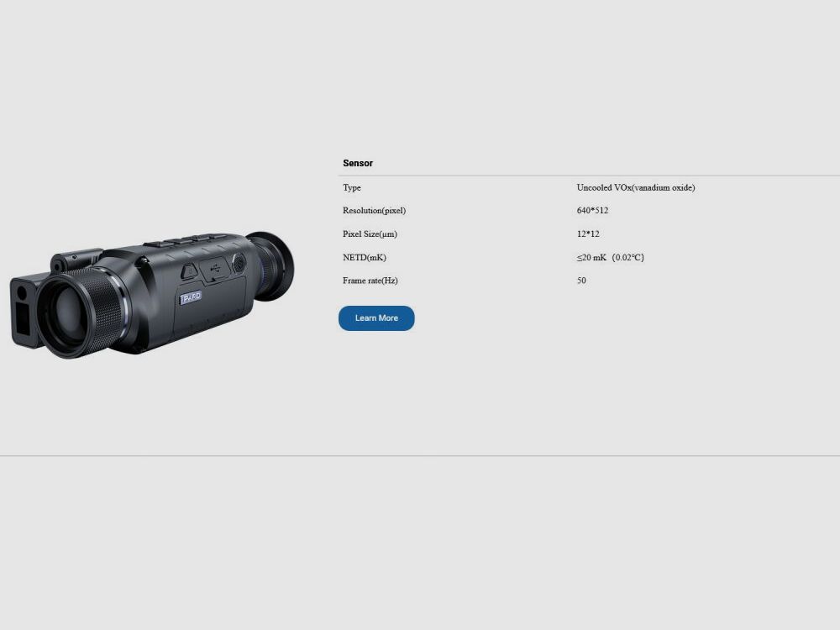
Task: Click the NETD(mK) label
Action: click(x=365, y=258)
